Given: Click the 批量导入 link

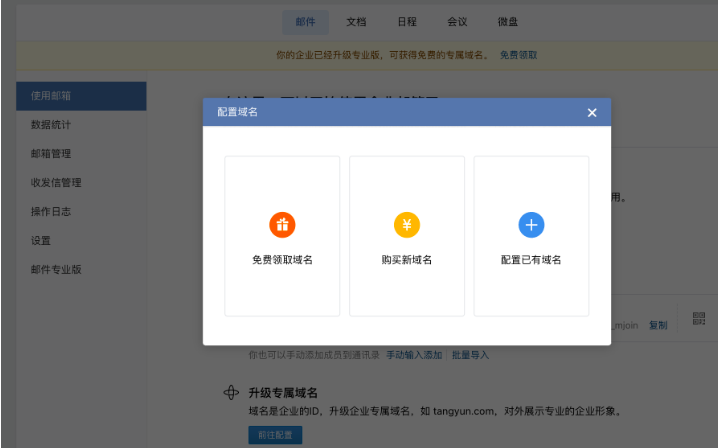Looking at the screenshot, I should [x=470, y=355].
